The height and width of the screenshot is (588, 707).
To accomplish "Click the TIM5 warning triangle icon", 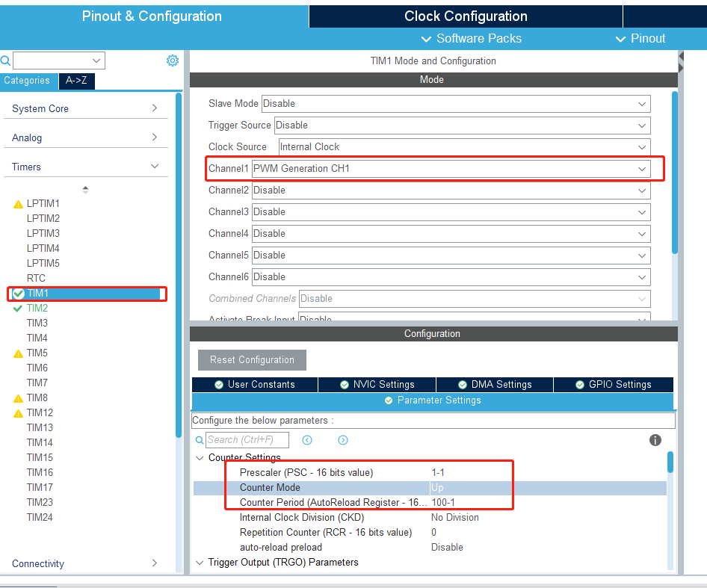I will tap(18, 353).
